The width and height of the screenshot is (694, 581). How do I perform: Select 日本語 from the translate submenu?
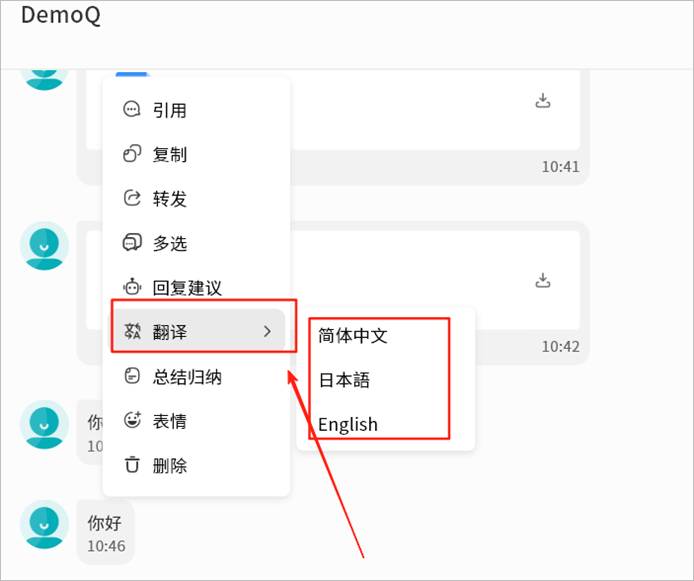[344, 380]
